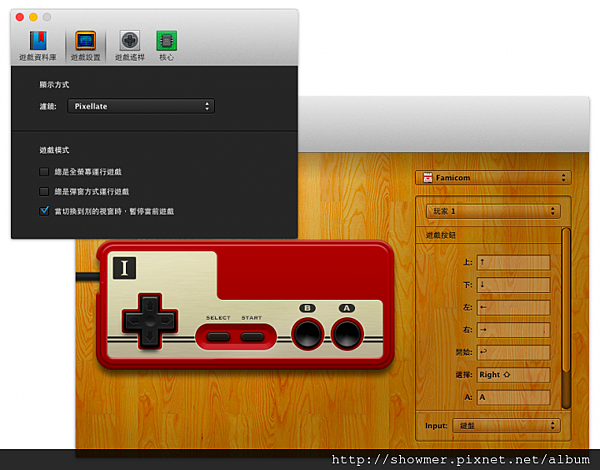This screenshot has height=470, width=600.
Task: Click the D-pad left arrow on controller
Action: tap(133, 321)
